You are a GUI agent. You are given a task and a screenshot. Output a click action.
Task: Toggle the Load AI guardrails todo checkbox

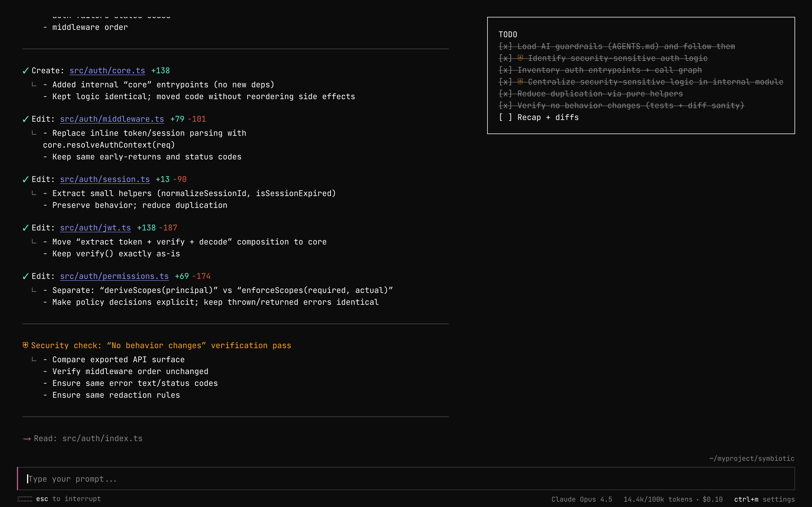pos(505,46)
